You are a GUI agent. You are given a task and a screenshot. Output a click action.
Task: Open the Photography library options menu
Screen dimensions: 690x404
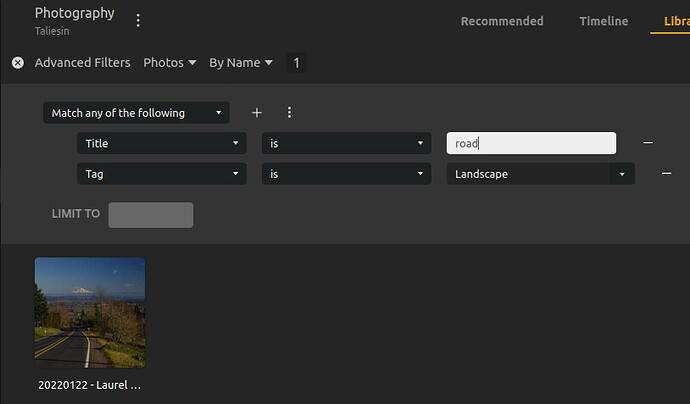point(138,20)
